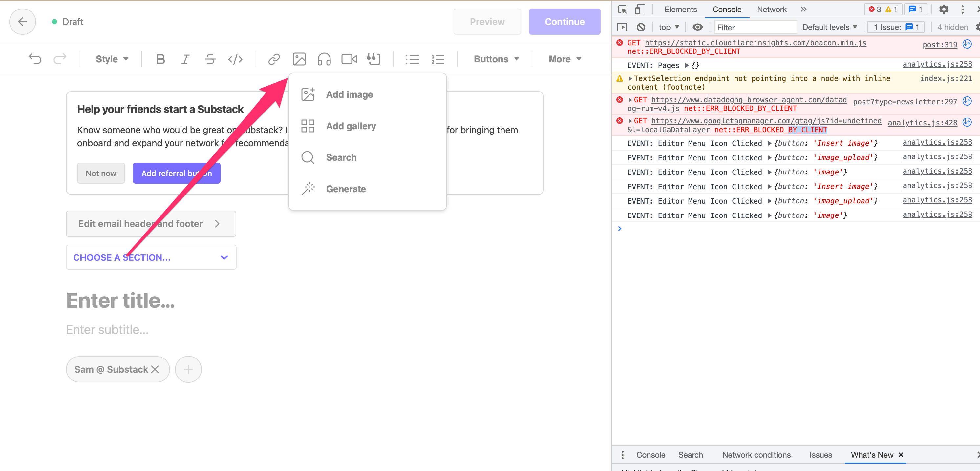Open the top context selector

669,27
